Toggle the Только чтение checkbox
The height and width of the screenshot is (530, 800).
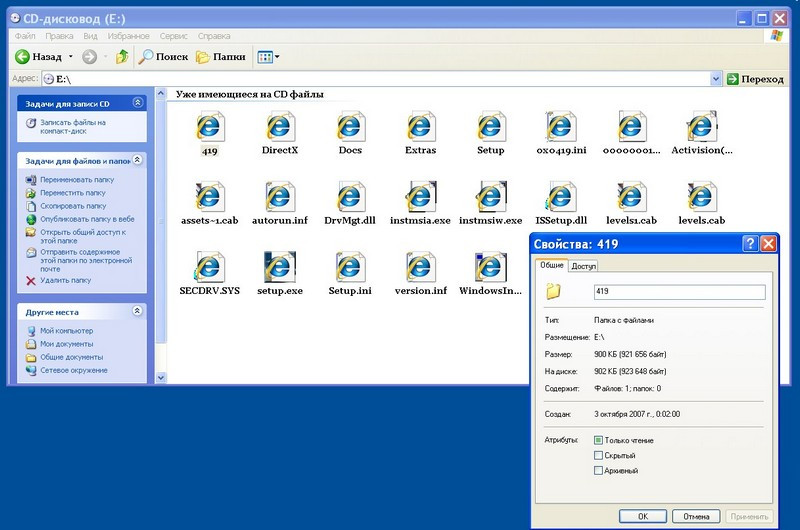coord(598,440)
